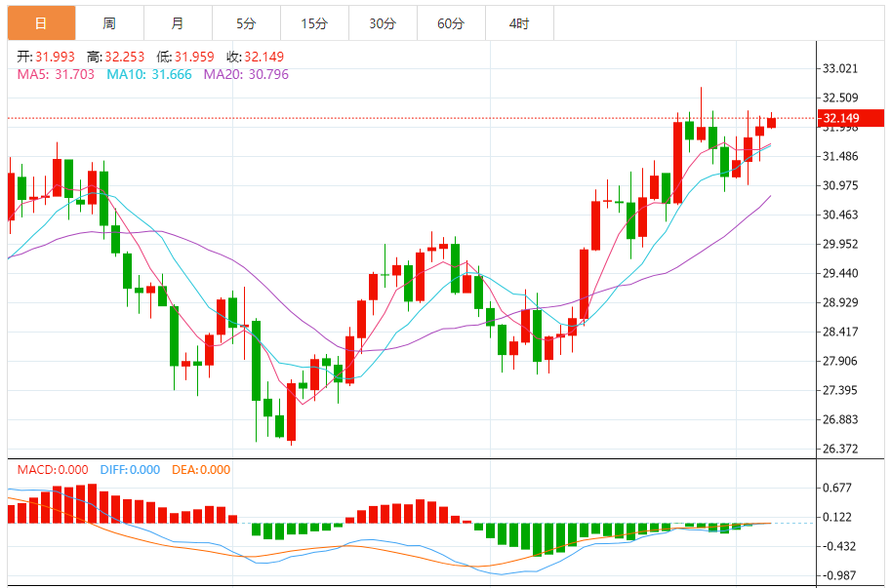Click the 32.509 price axis label
The height and width of the screenshot is (588, 891).
[x=840, y=98]
